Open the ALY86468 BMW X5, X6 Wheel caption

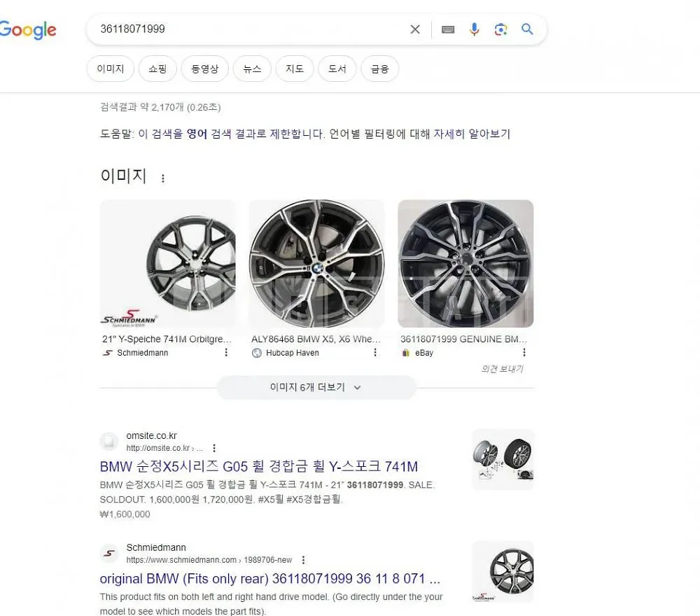(x=316, y=339)
